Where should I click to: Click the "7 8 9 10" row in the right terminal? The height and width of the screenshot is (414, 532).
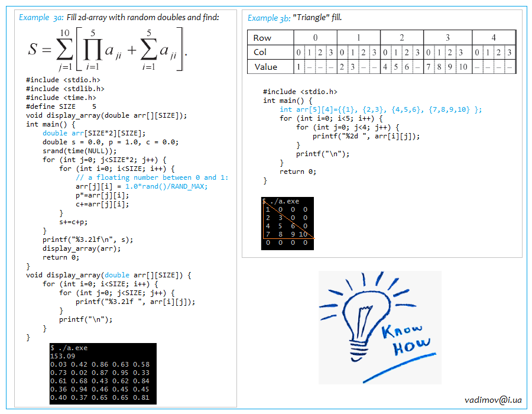pyautogui.click(x=287, y=234)
